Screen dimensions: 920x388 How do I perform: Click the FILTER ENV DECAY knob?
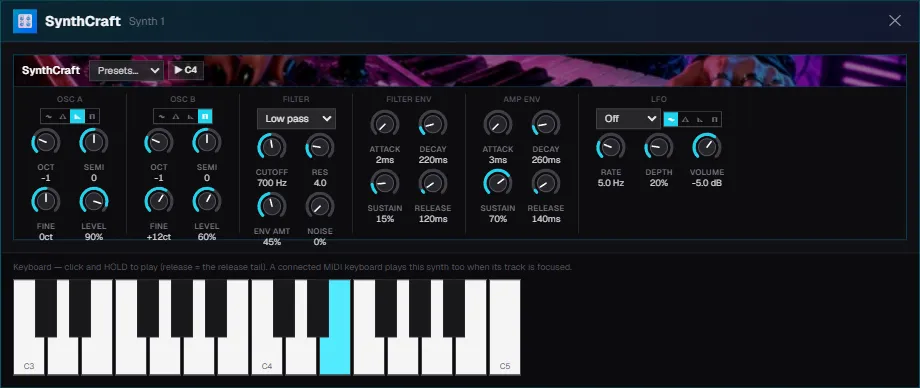(x=433, y=124)
